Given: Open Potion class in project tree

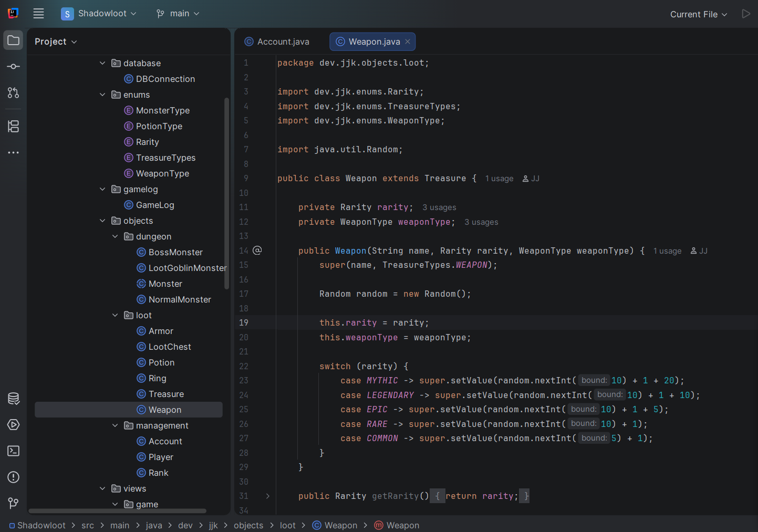Looking at the screenshot, I should click(x=155, y=362).
